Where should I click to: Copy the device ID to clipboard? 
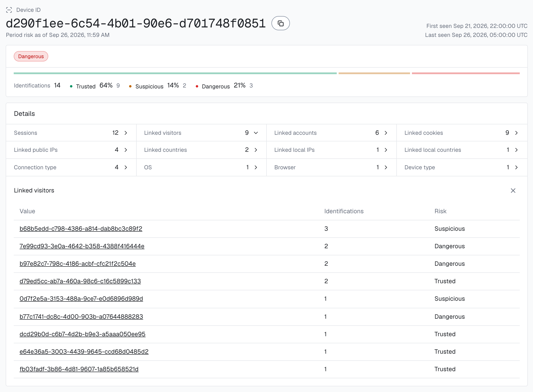pos(280,23)
